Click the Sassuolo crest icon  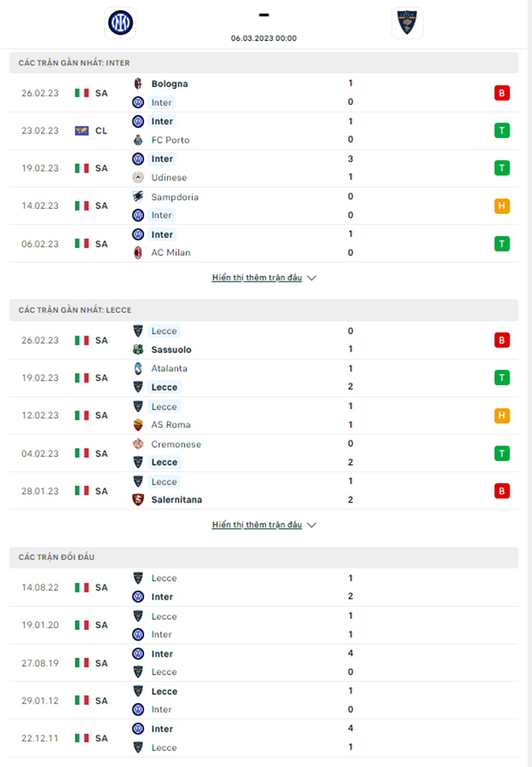[138, 350]
